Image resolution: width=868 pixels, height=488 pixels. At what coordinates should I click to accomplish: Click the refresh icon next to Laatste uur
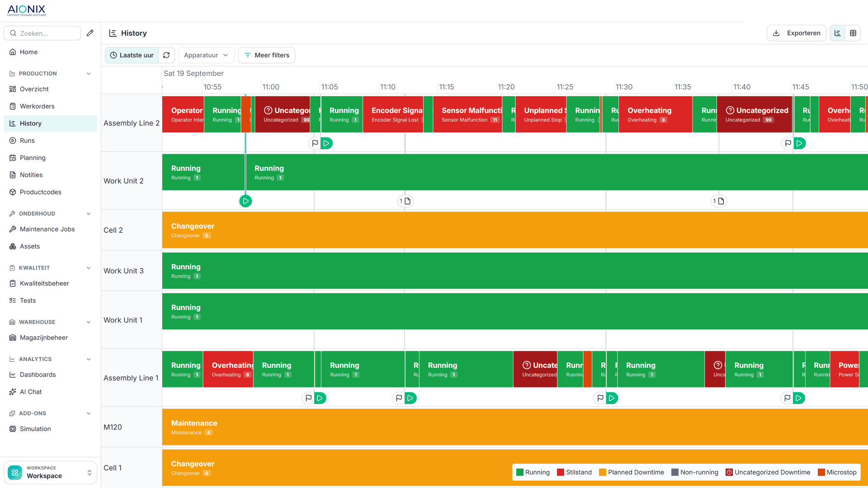point(166,55)
